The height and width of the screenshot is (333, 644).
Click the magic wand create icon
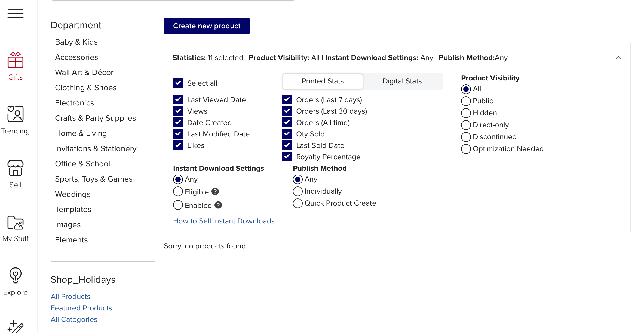[x=16, y=327]
